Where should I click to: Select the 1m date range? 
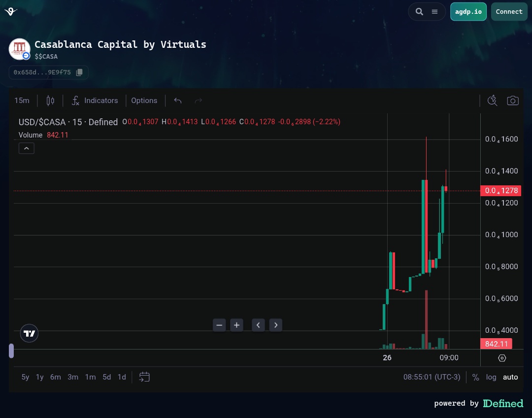pos(90,377)
